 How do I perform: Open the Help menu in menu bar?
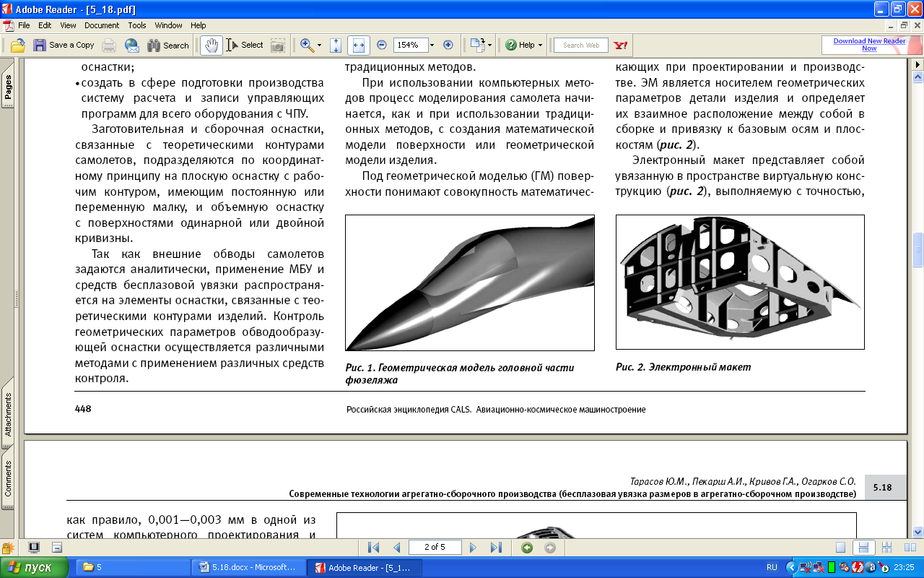[x=199, y=25]
